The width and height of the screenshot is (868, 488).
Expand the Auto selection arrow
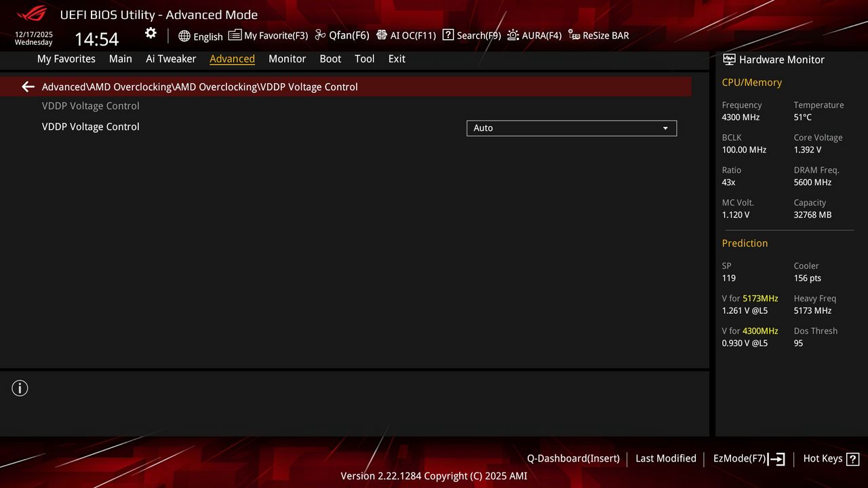tap(666, 128)
